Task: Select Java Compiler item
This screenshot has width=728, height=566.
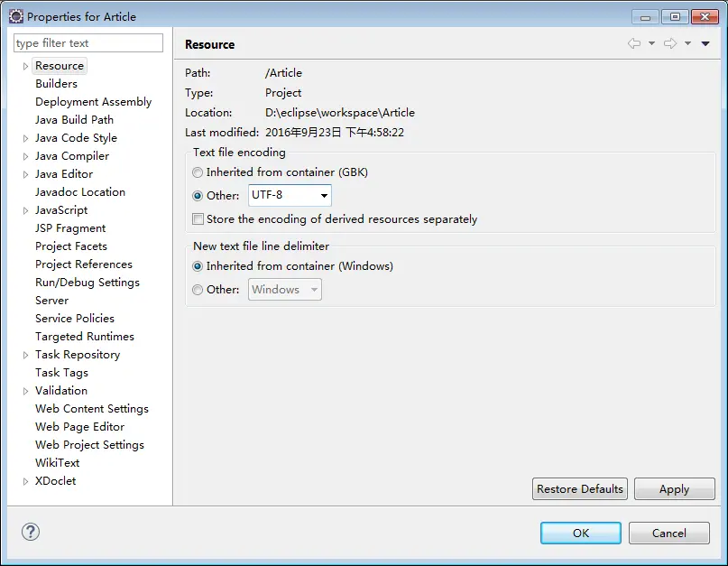Action: [72, 156]
